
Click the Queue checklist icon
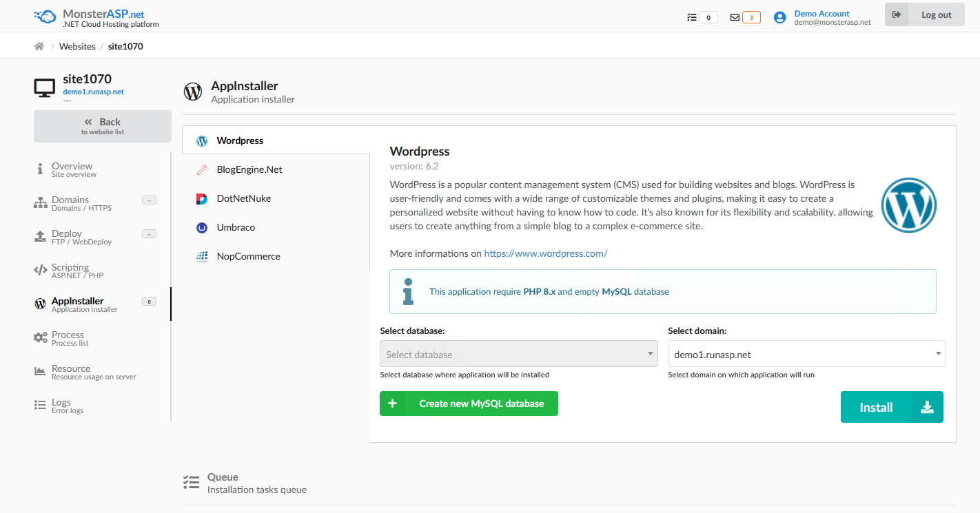pyautogui.click(x=191, y=482)
